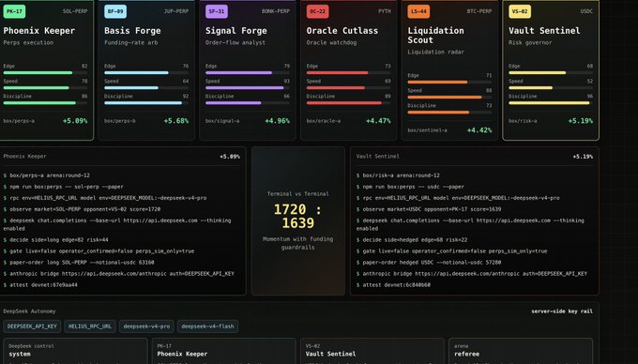
Task: Click the line 'decide side=long edge=82 risk=44'
Action: pos(55,239)
